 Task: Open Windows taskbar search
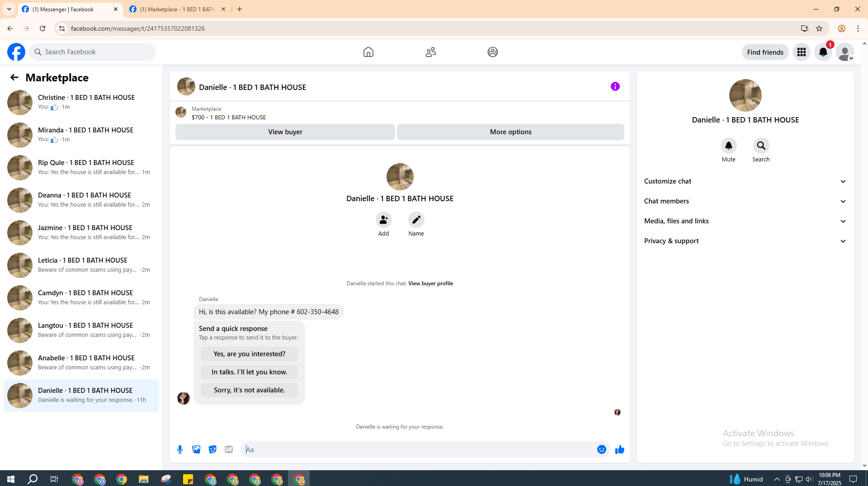tap(33, 479)
